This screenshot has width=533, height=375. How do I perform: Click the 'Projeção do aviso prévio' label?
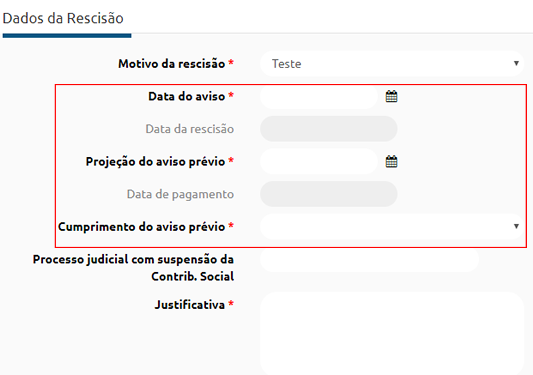pyautogui.click(x=155, y=161)
